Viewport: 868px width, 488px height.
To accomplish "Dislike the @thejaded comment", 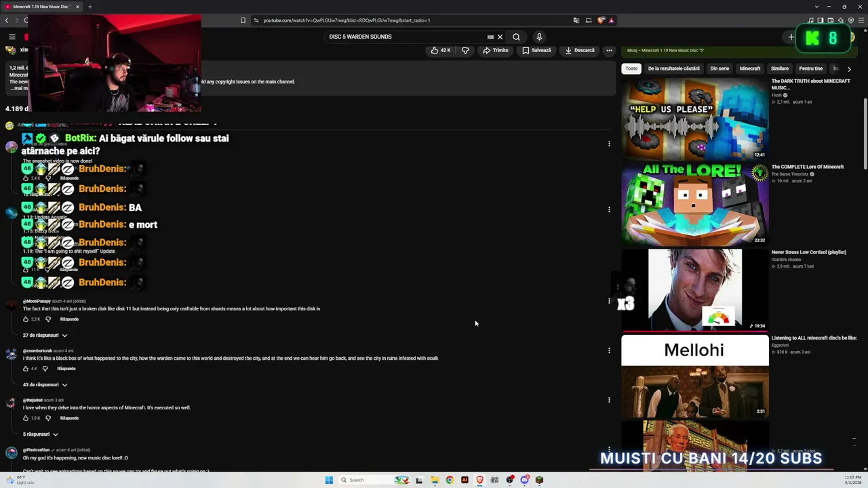I will (48, 418).
